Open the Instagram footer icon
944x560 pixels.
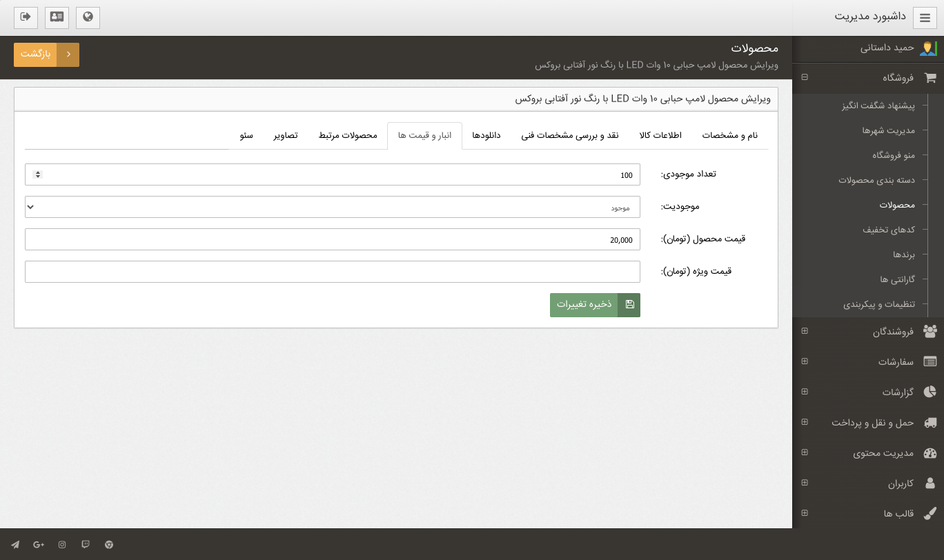coord(62,545)
